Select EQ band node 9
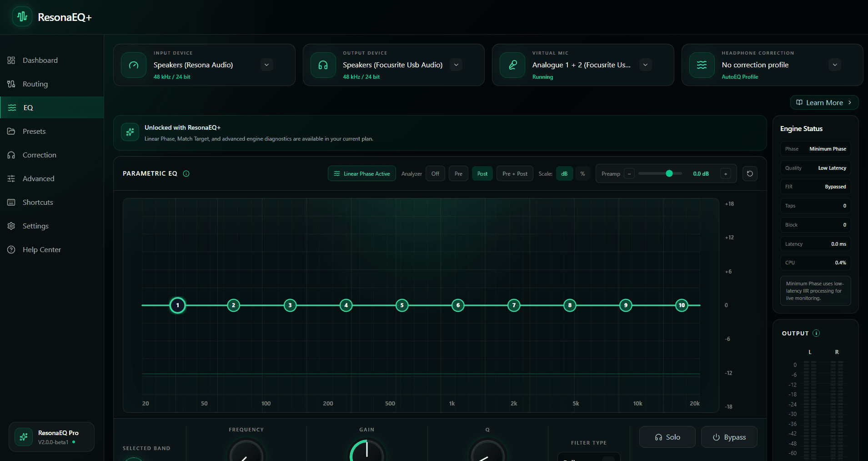The image size is (868, 461). pyautogui.click(x=626, y=305)
